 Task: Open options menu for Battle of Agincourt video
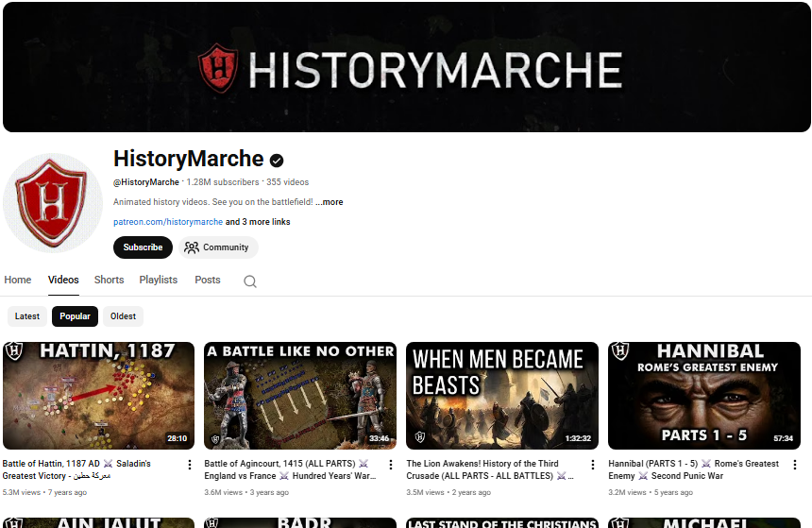pos(391,465)
